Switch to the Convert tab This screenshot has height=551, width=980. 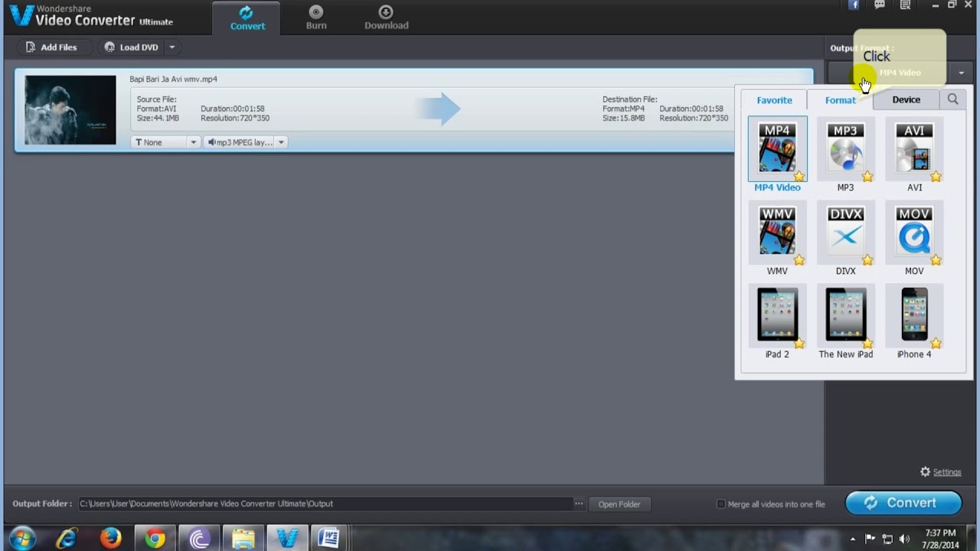click(247, 18)
